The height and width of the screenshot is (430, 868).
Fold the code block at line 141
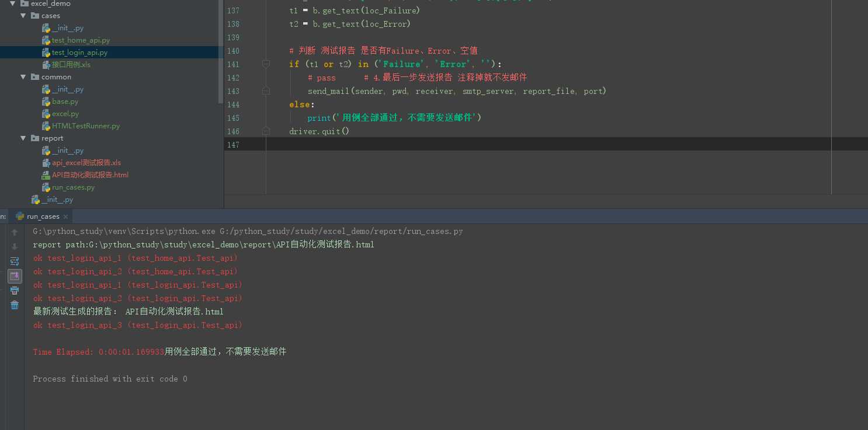coord(266,64)
